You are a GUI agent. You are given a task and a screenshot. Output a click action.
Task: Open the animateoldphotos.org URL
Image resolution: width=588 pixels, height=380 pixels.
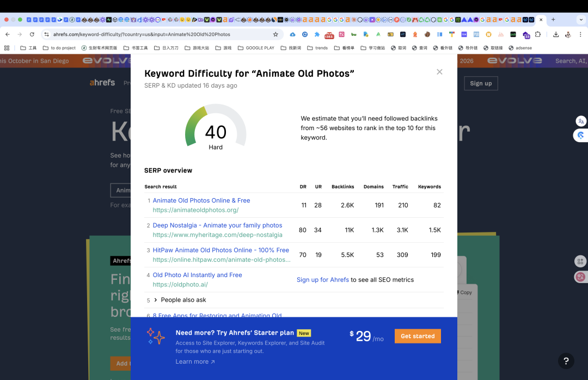pyautogui.click(x=195, y=210)
